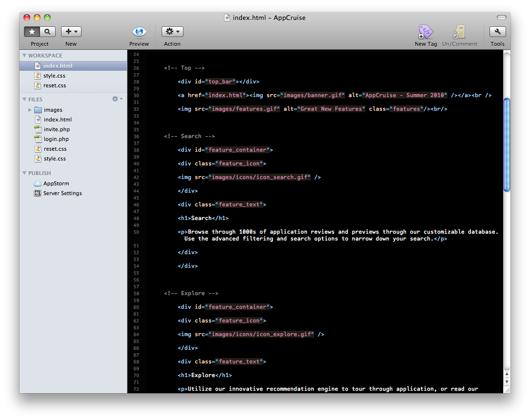Collapse the PUBLISH section
The width and height of the screenshot is (530, 420).
coord(24,173)
